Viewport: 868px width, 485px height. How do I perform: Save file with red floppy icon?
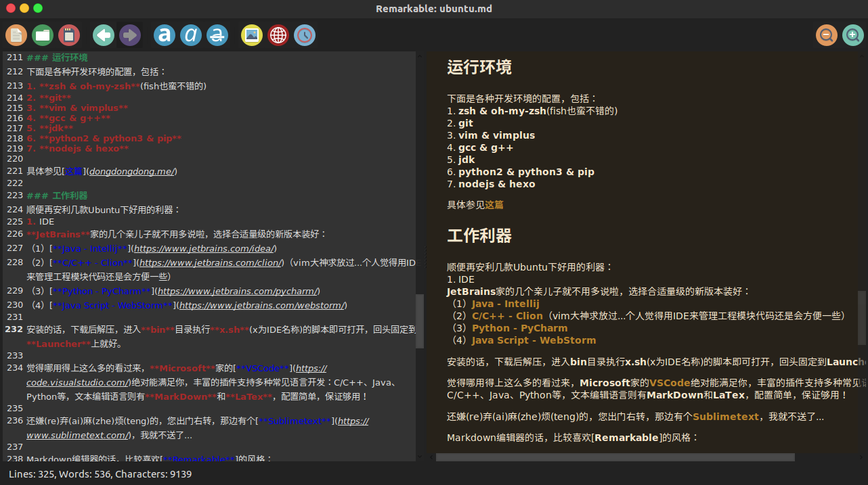(68, 34)
